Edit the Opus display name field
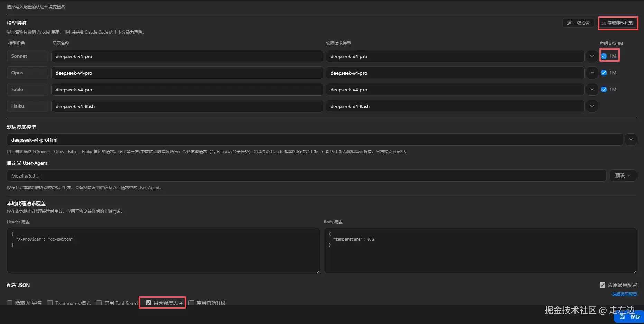Screen dimensions: 644x324 pos(187,73)
